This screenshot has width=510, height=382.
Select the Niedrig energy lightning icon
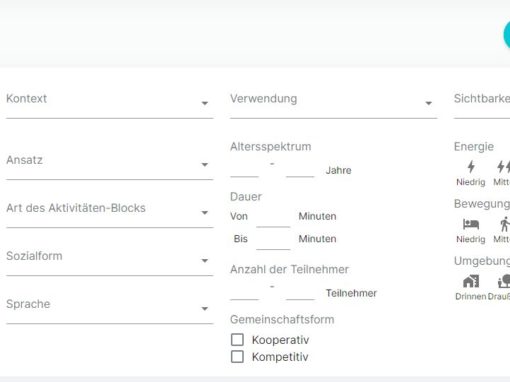[x=471, y=167]
